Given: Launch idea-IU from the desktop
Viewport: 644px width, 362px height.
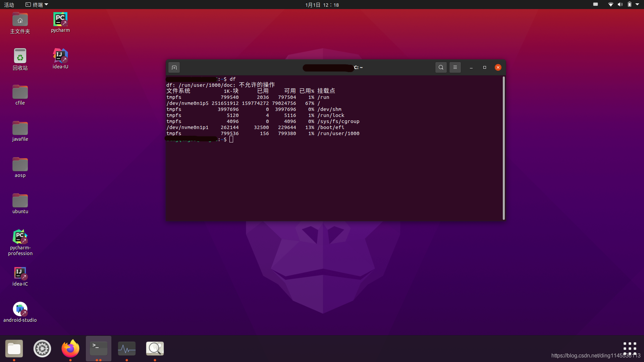Looking at the screenshot, I should click(60, 55).
